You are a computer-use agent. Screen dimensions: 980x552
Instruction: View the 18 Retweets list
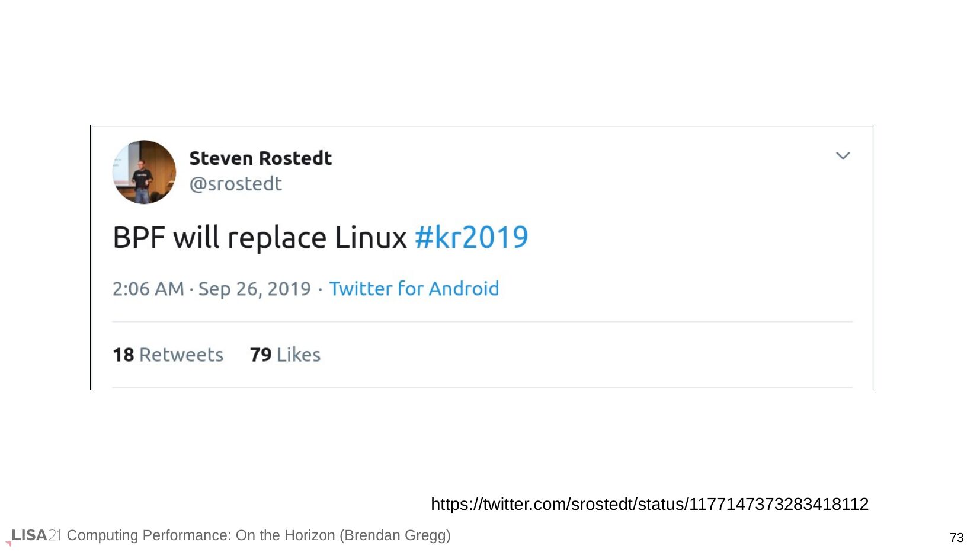click(168, 355)
